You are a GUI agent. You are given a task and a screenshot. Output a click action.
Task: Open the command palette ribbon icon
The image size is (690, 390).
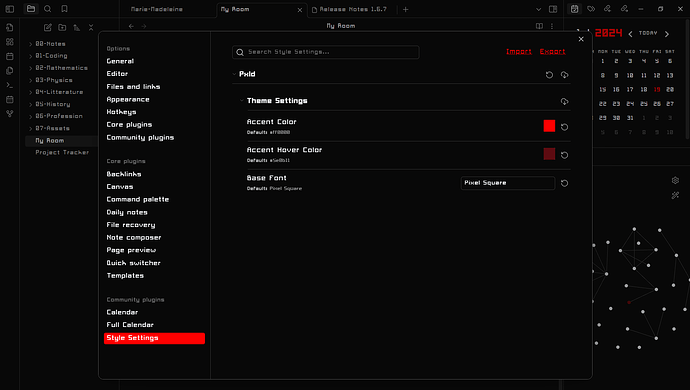(10, 85)
